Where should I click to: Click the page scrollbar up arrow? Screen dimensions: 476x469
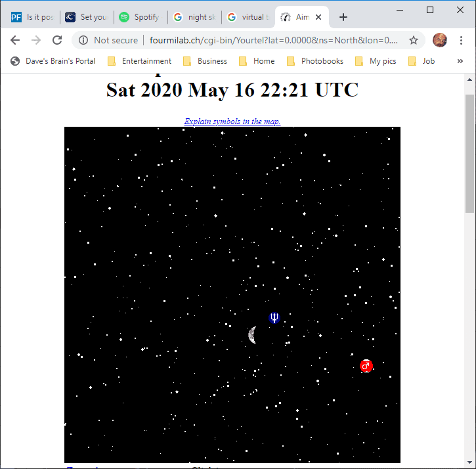coord(469,79)
